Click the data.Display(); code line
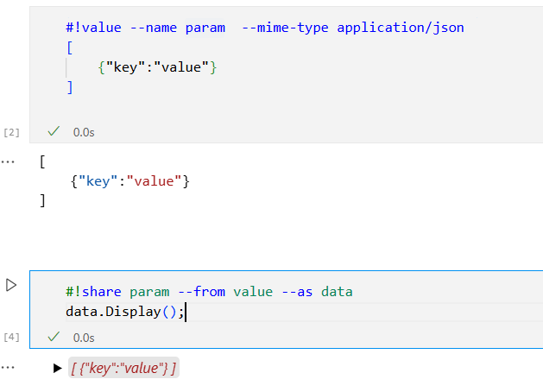 124,311
